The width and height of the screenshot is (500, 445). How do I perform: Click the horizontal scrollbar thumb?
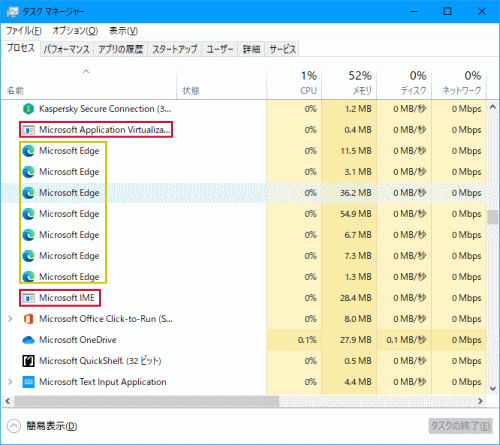click(x=146, y=401)
